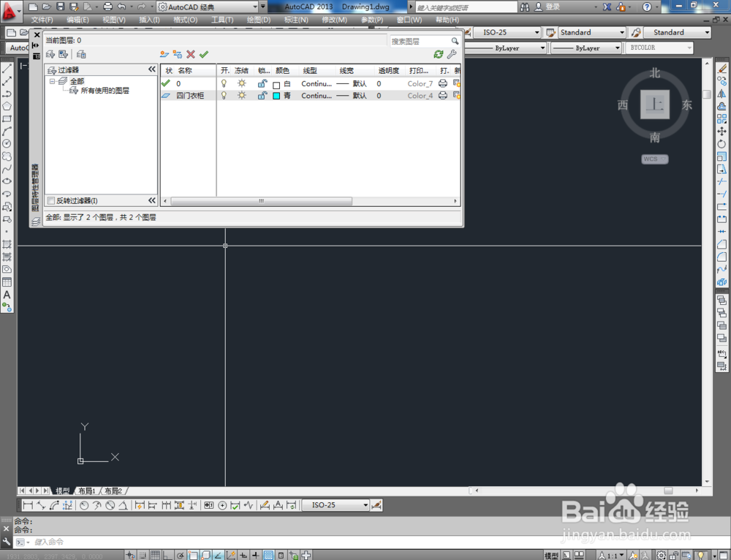Switch to the 布局1 tab
This screenshot has width=731, height=560.
click(x=87, y=491)
